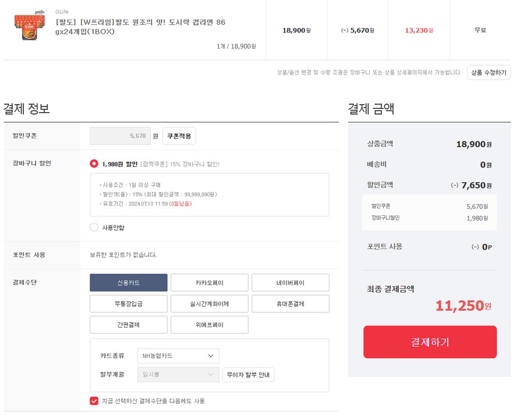The height and width of the screenshot is (420, 524).
Task: Click 쿠폰적용 button
Action: [179, 136]
